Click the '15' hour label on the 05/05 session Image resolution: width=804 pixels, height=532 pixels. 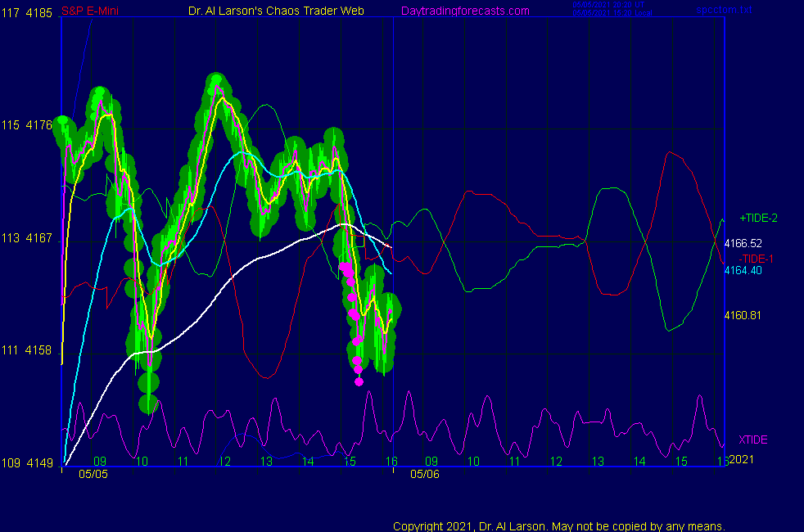[350, 462]
